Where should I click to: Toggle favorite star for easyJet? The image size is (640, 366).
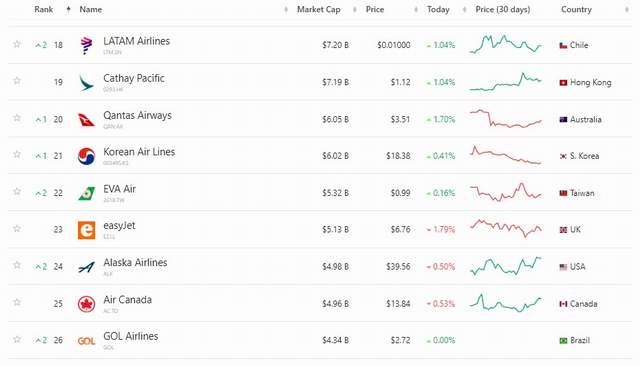(17, 228)
